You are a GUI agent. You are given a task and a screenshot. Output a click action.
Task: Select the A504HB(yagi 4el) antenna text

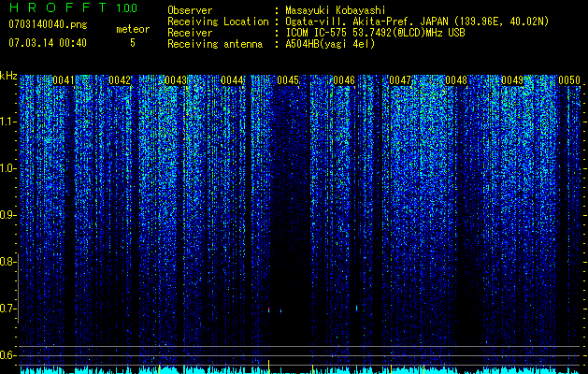tap(330, 44)
